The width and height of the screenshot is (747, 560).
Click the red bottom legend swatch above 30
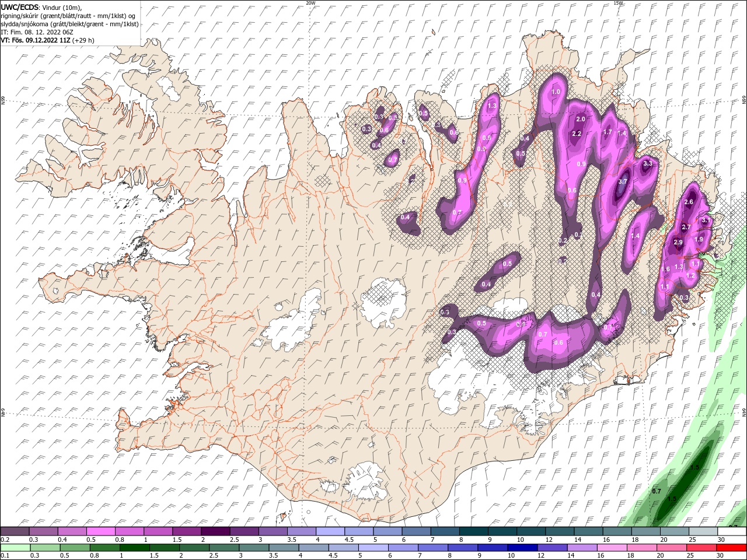pos(732,548)
